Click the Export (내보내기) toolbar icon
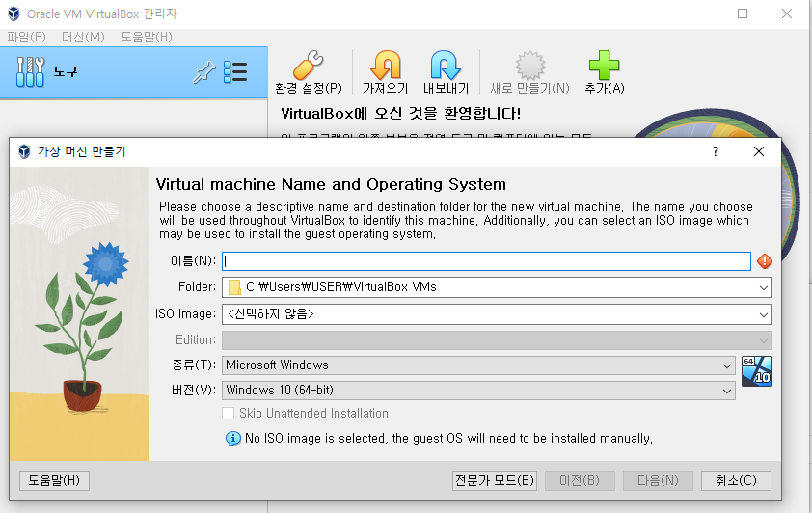812x513 pixels. click(x=446, y=66)
